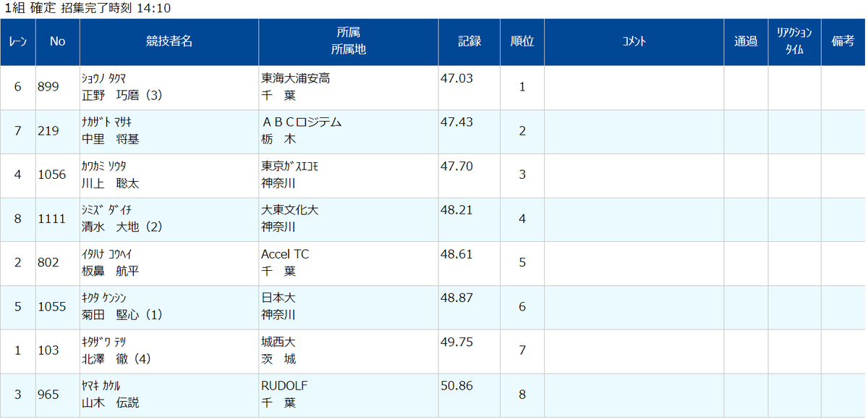
Task: Click lane number in 山木 伝説 row
Action: (x=18, y=395)
